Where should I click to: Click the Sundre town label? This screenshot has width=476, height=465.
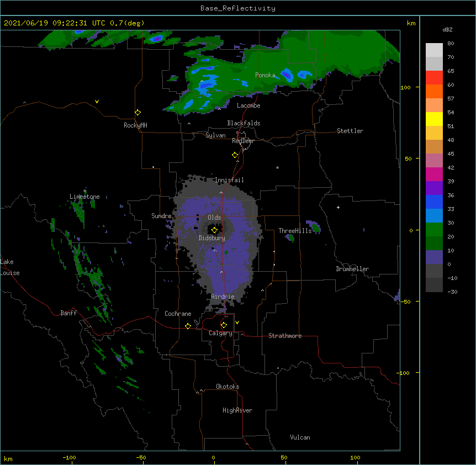(x=161, y=216)
